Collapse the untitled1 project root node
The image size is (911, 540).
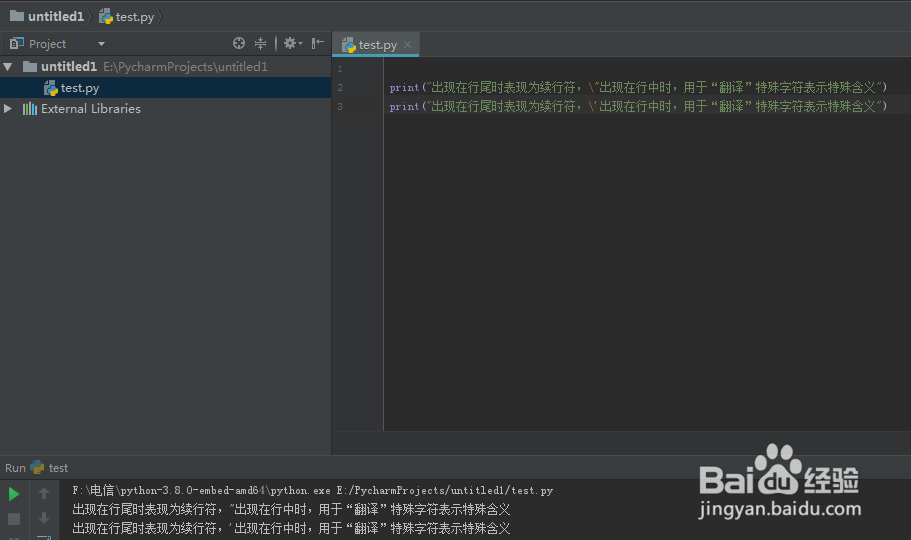8,67
